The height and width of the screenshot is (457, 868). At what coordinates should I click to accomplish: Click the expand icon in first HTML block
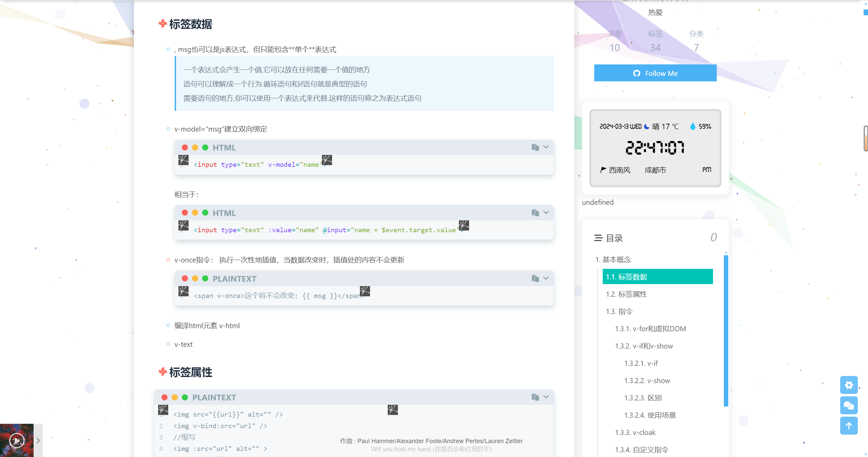[546, 147]
